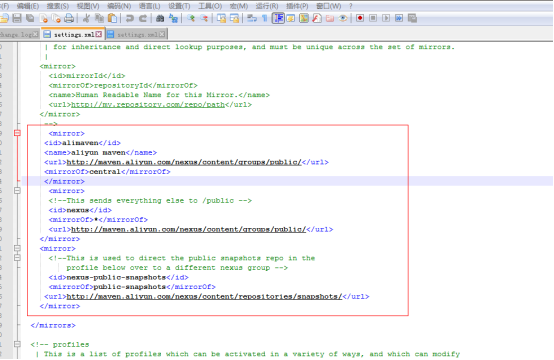Toggle word wrap in the editor
The height and width of the screenshot is (360, 554).
coord(252,18)
